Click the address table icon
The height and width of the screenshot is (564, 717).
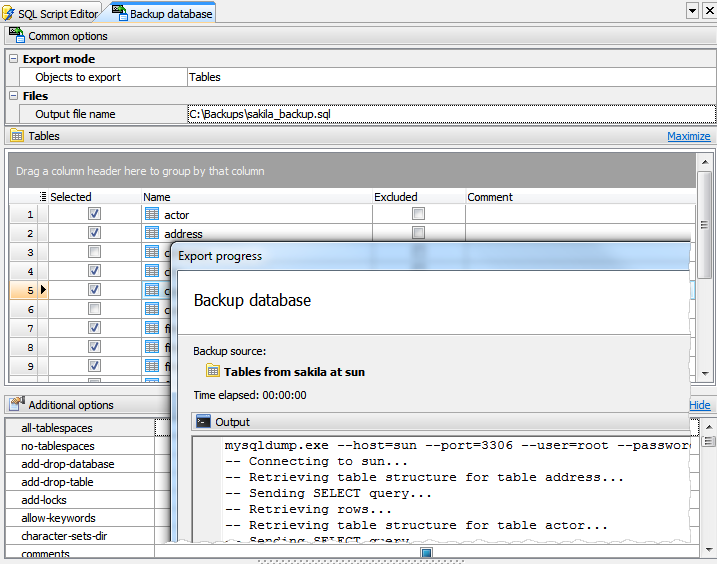point(152,233)
